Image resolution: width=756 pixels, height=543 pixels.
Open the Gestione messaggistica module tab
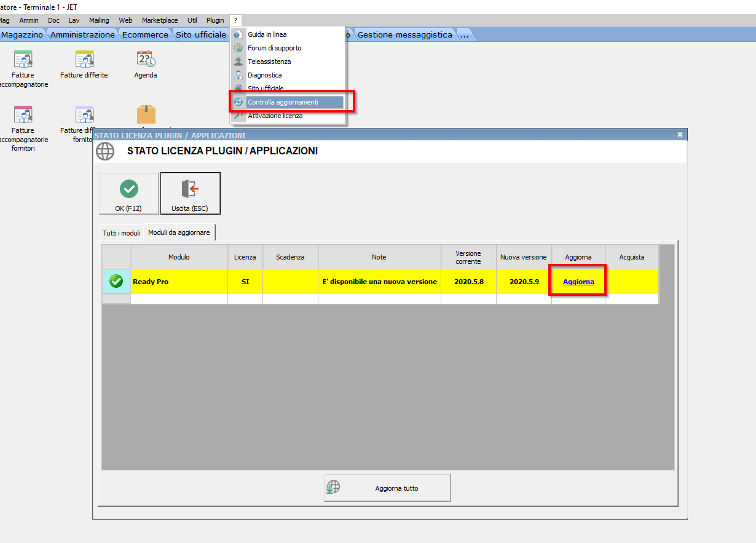point(404,34)
